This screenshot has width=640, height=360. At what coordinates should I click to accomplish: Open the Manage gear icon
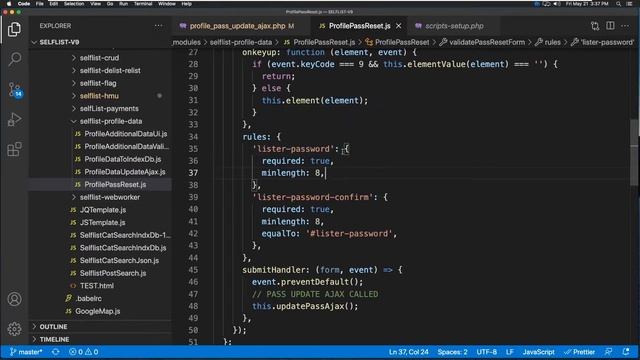[x=14, y=329]
